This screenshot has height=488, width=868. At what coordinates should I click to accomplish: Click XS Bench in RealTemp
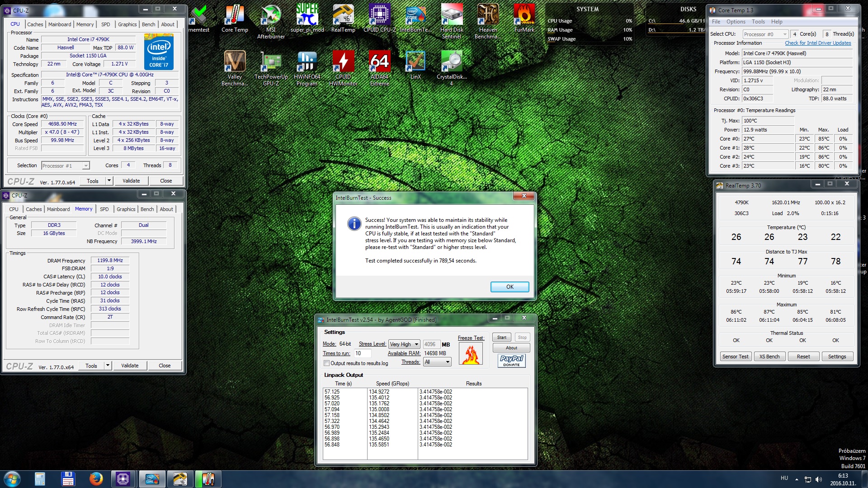point(769,357)
